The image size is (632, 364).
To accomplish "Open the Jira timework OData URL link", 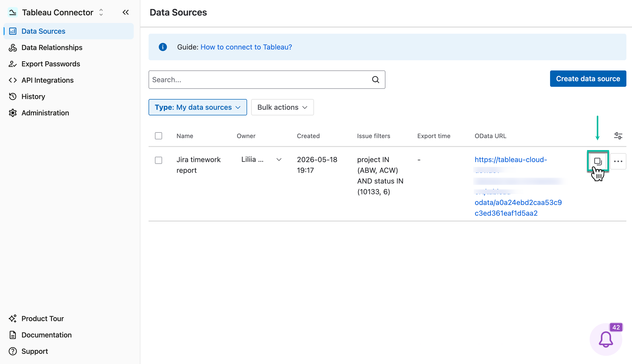I will point(518,186).
